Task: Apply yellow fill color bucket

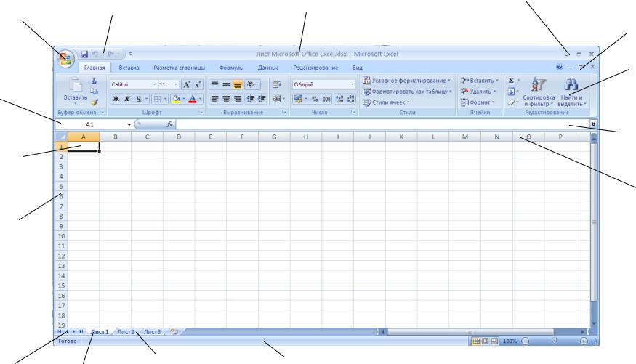Action: click(x=177, y=99)
